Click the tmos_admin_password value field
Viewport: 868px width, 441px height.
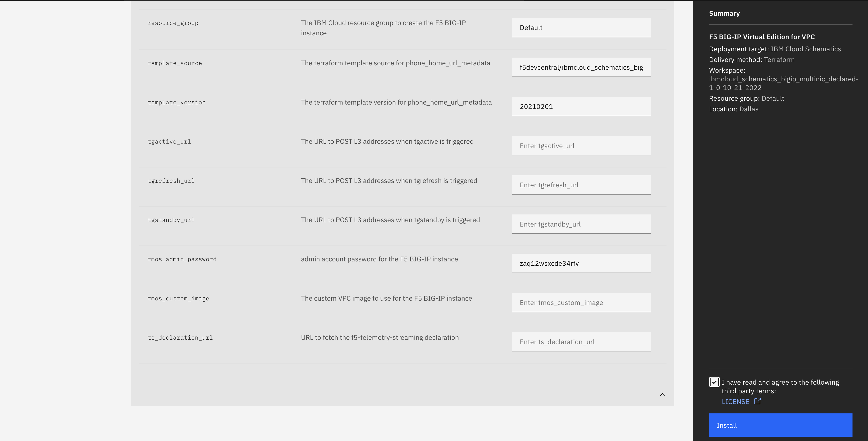pos(581,263)
